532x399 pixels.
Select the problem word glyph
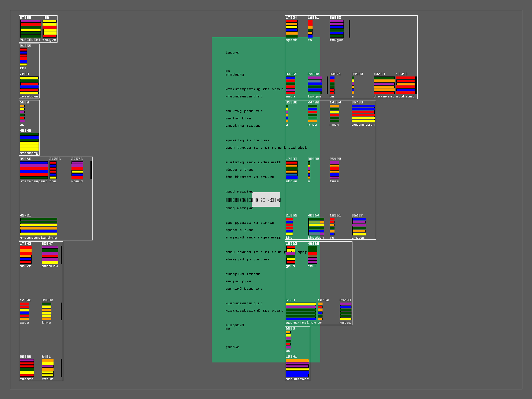click(50, 255)
